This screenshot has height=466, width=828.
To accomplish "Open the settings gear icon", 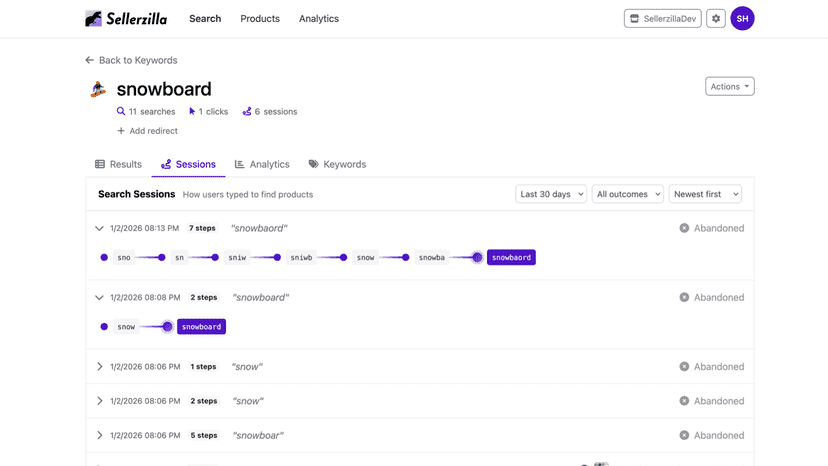I will point(716,18).
